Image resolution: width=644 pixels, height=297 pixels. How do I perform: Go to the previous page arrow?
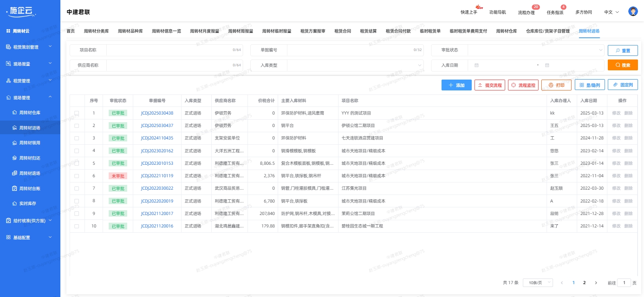(562, 283)
